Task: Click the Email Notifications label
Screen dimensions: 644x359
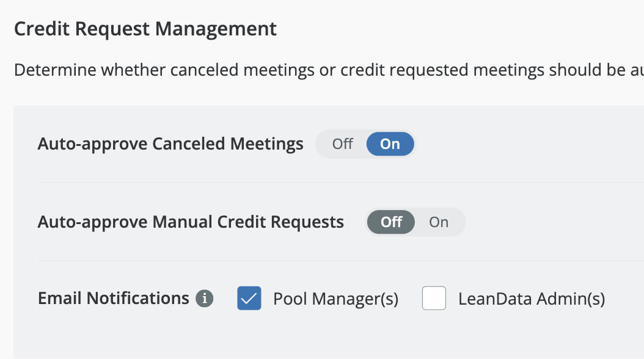Action: pyautogui.click(x=114, y=299)
